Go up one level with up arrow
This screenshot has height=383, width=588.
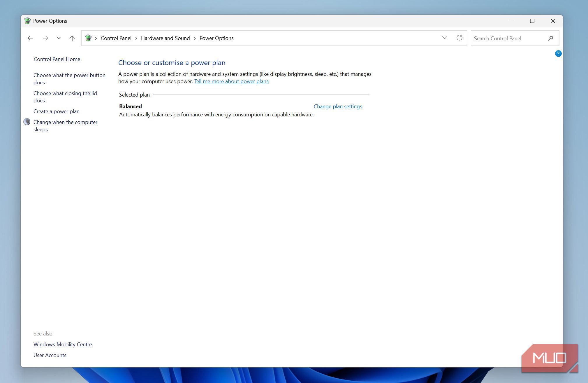[x=72, y=38]
